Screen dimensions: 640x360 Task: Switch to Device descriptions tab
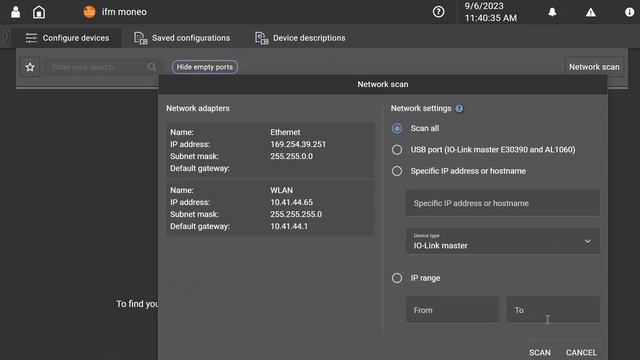(x=300, y=38)
